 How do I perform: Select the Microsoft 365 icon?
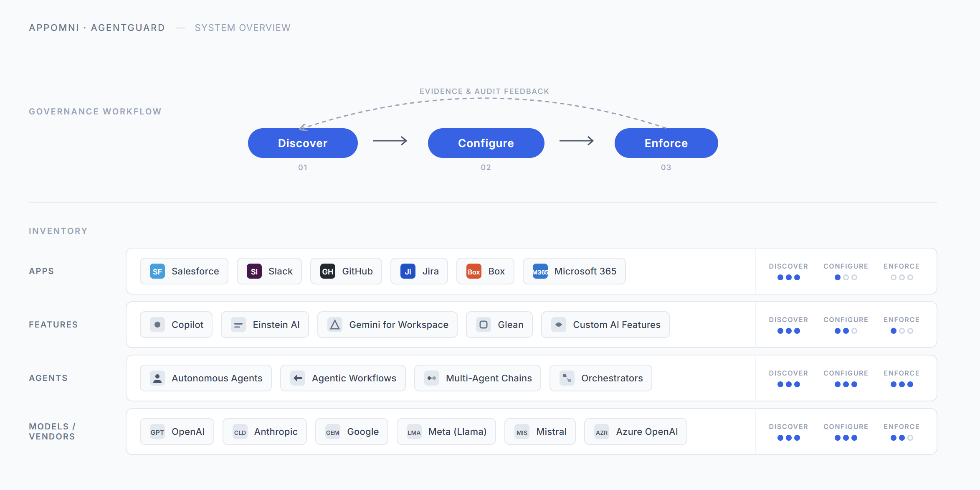[x=539, y=271]
